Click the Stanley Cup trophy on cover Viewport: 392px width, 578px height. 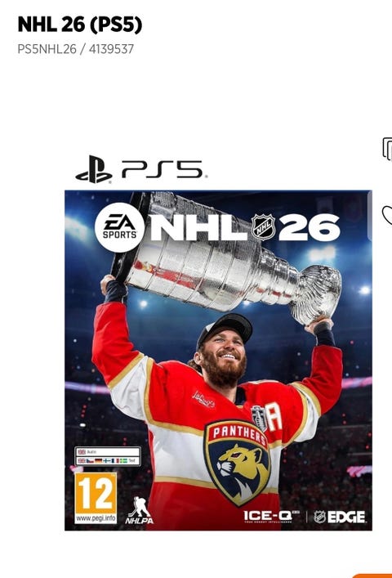coord(228,258)
